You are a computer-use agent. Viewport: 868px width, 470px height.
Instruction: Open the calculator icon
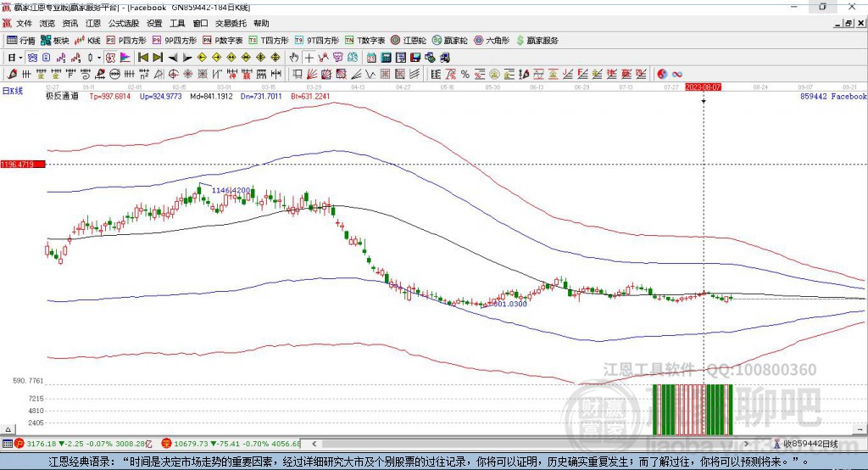[x=386, y=58]
